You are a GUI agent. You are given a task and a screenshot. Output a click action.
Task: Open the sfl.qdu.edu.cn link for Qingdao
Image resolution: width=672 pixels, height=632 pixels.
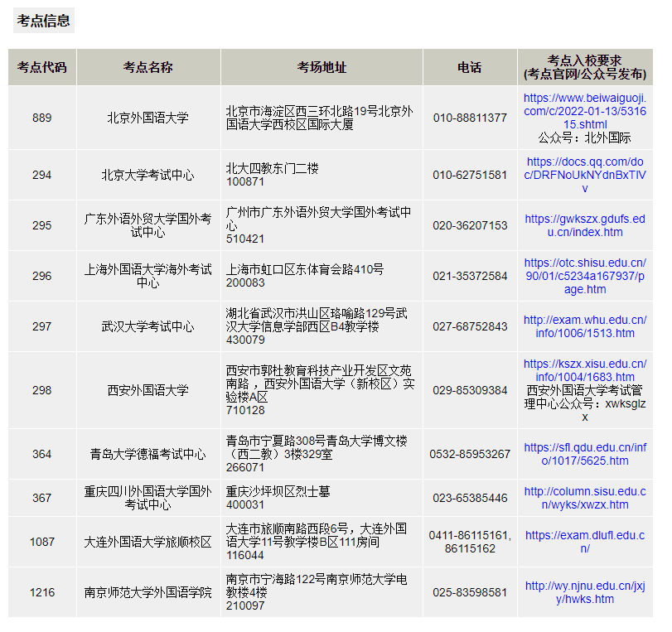585,454
